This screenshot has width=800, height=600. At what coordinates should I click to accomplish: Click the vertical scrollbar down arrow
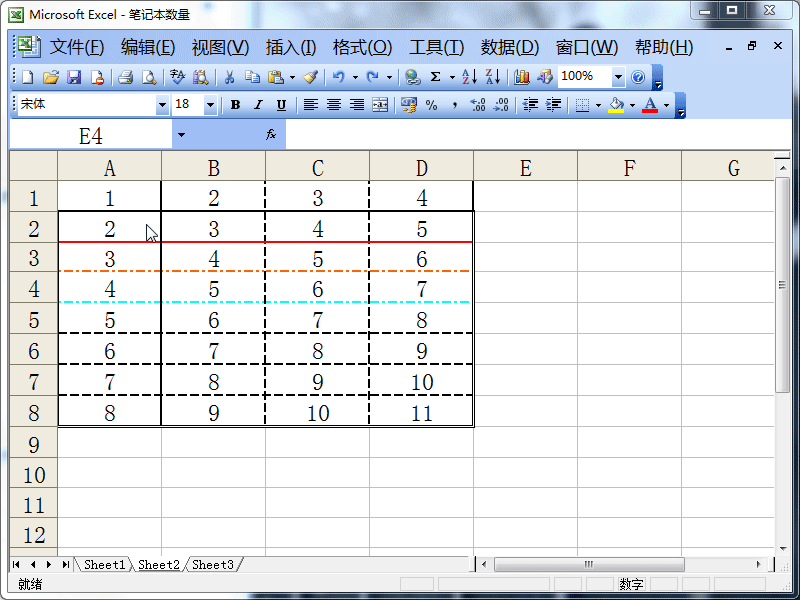783,549
